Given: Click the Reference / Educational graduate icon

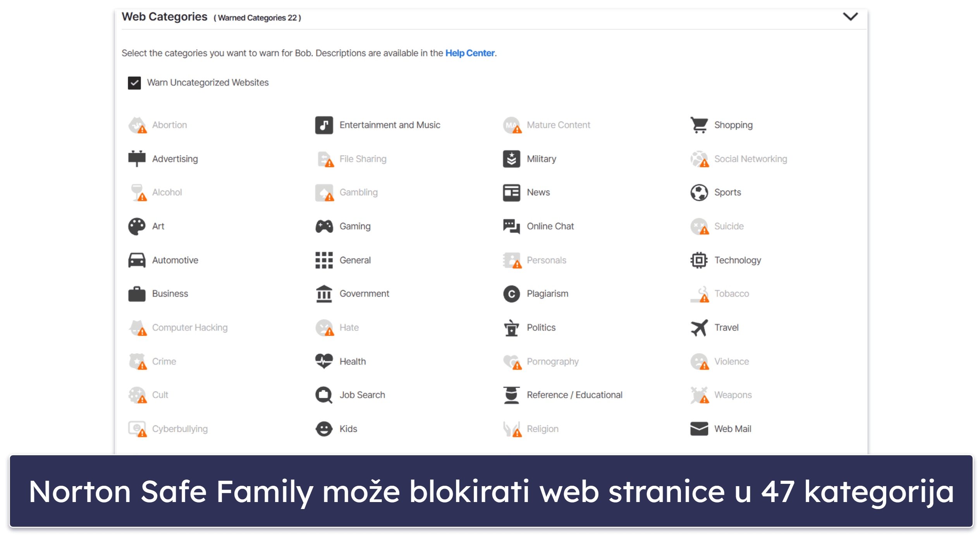Looking at the screenshot, I should click(511, 395).
